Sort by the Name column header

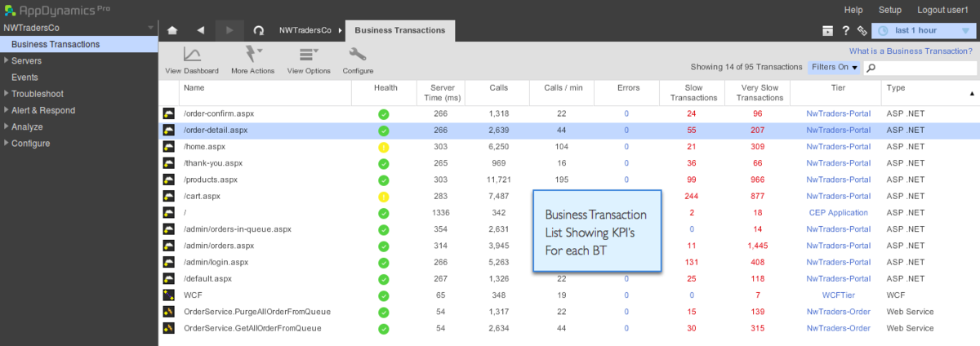pos(266,93)
